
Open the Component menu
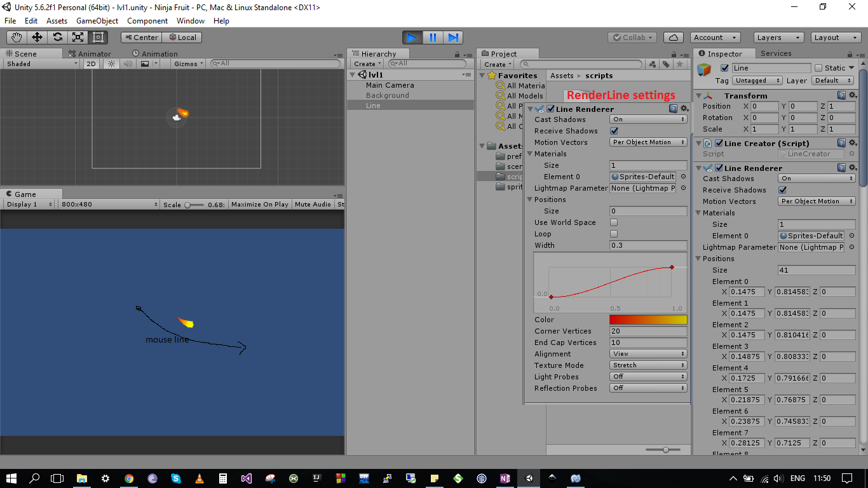tap(147, 21)
